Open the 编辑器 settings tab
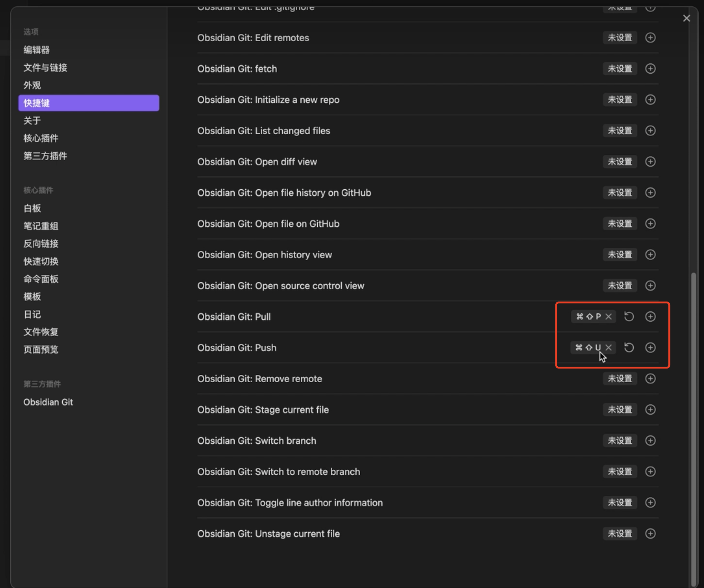704x588 pixels. pyautogui.click(x=37, y=50)
